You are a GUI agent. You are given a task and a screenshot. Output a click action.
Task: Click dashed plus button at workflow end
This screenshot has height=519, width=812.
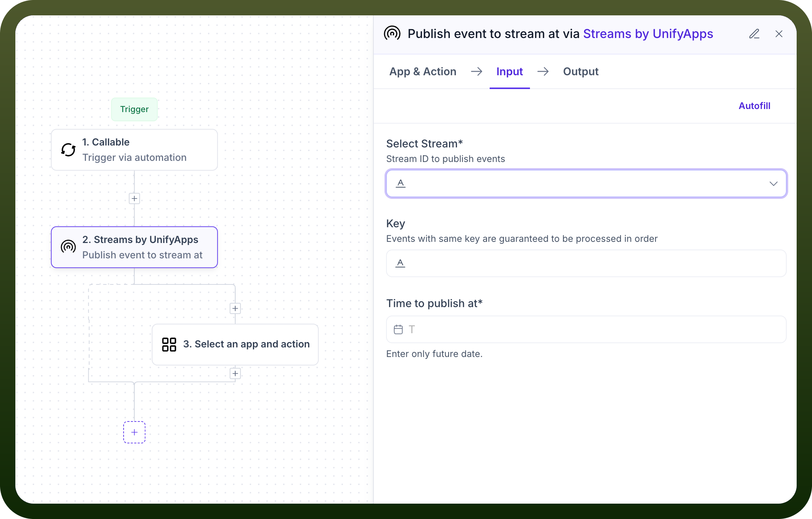[134, 432]
